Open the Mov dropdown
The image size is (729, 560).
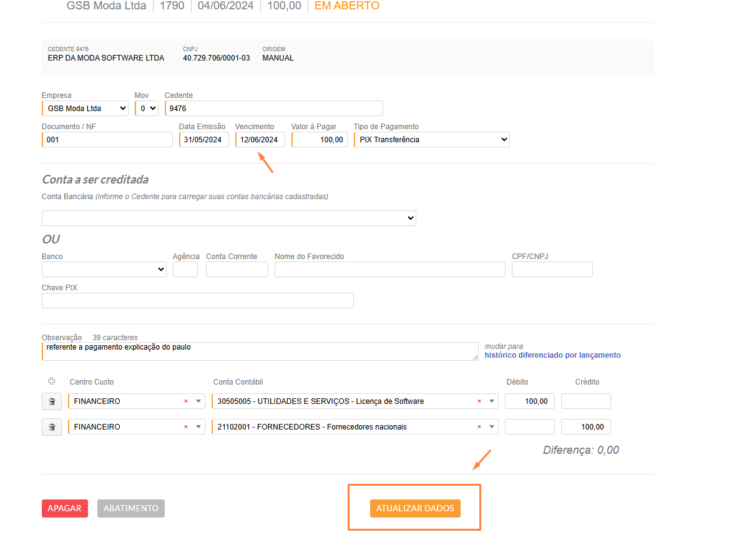(146, 109)
